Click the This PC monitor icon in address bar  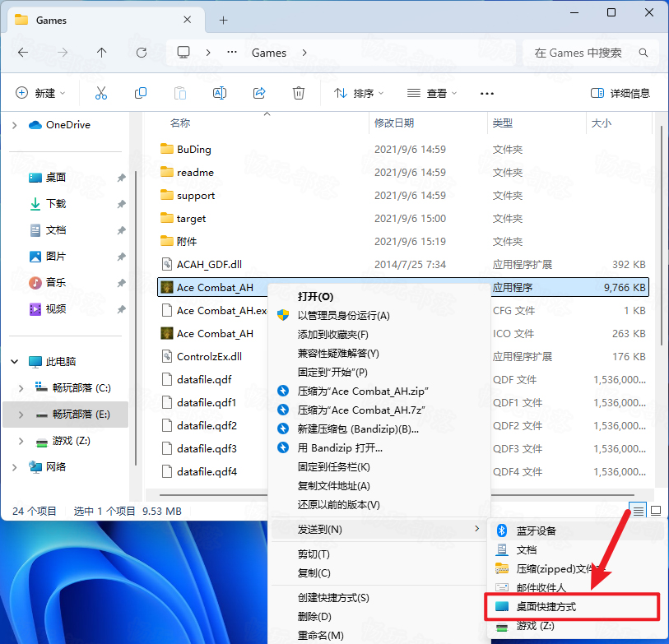pyautogui.click(x=184, y=53)
